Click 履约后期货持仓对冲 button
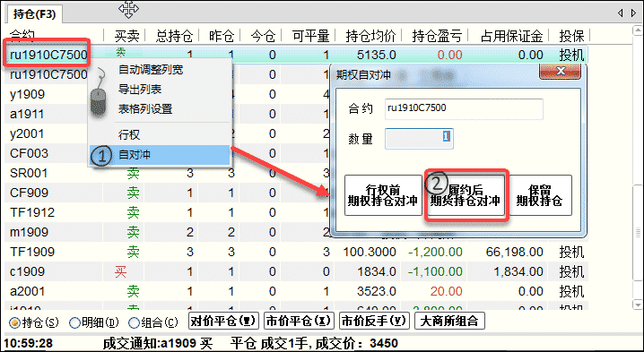644x352 pixels. pos(466,195)
